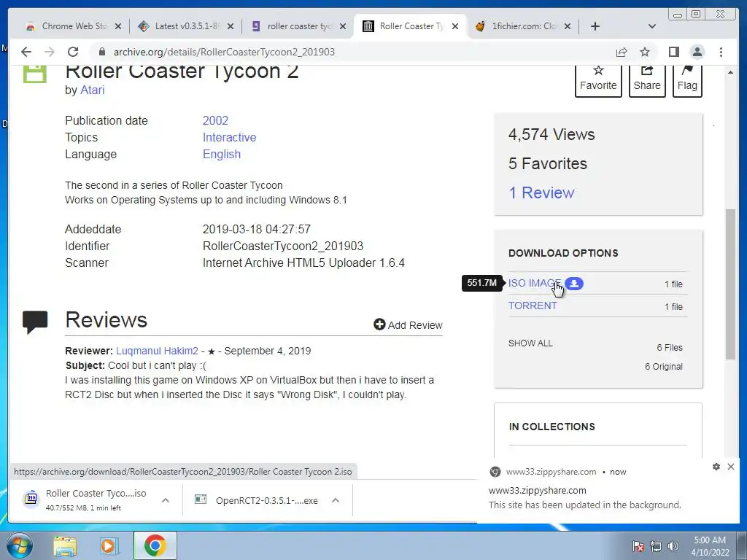Click the page vertical scrollbar thumb

click(x=730, y=284)
